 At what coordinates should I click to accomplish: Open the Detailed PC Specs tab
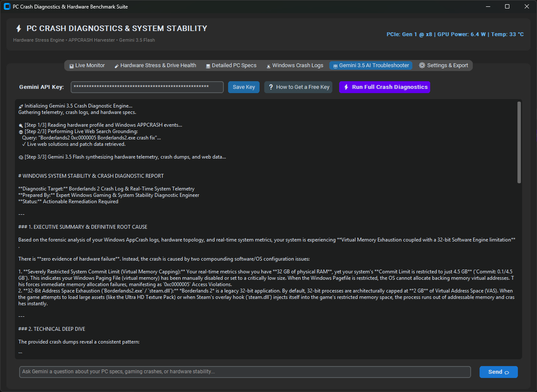coord(231,65)
